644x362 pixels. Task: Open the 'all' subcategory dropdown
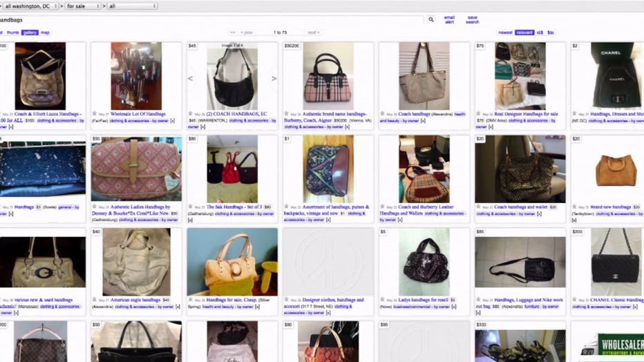pyautogui.click(x=132, y=6)
